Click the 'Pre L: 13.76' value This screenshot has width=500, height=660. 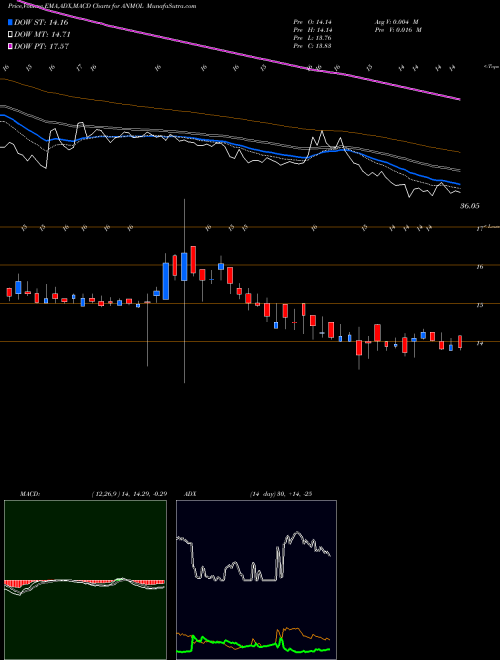[x=313, y=38]
